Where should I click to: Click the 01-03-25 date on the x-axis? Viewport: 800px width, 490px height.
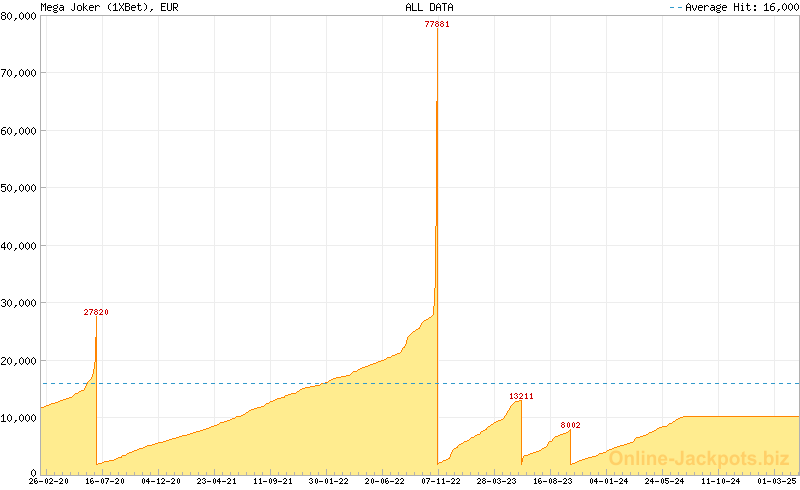pos(777,481)
